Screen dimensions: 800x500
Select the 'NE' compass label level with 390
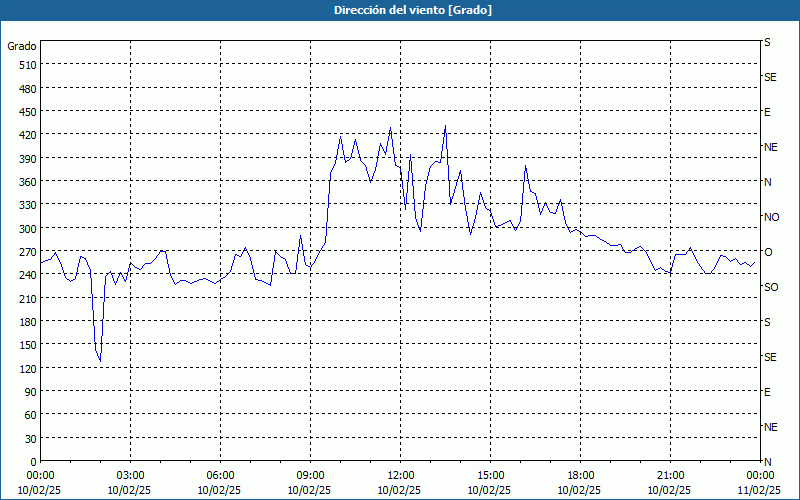771,147
